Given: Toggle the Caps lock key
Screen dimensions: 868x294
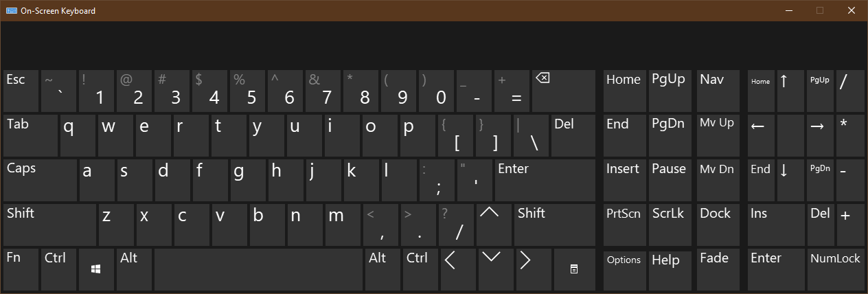Looking at the screenshot, I should pyautogui.click(x=40, y=180).
